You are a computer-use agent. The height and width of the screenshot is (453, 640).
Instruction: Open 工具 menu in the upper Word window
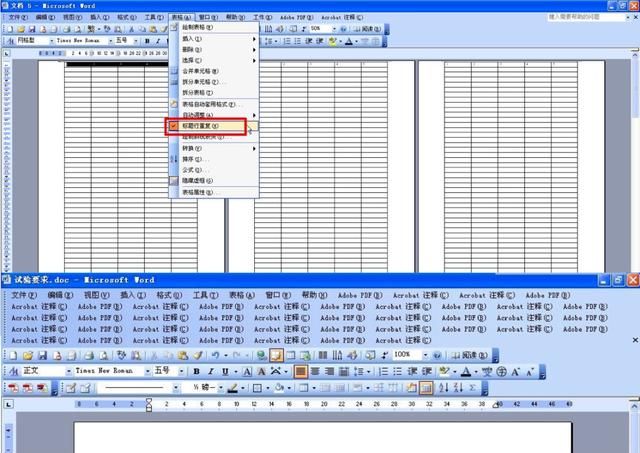point(154,18)
